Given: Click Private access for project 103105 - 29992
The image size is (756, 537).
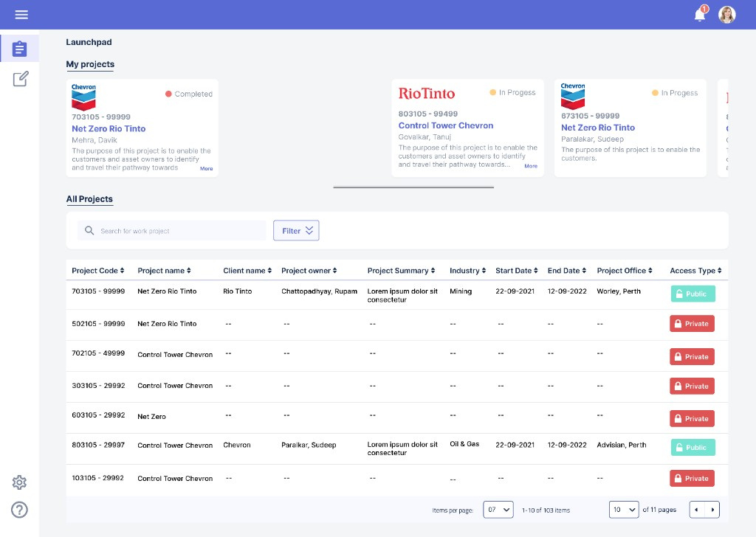Looking at the screenshot, I should tap(692, 478).
